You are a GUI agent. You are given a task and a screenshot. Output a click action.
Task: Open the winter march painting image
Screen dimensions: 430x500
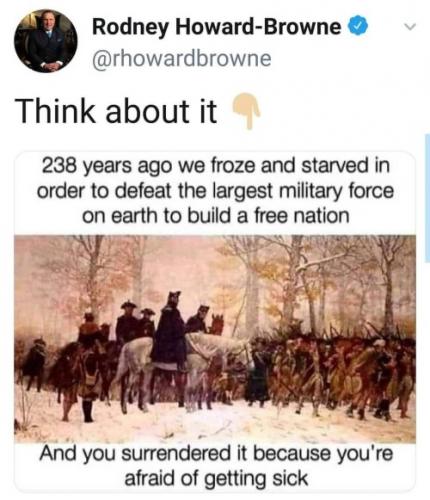click(x=215, y=339)
